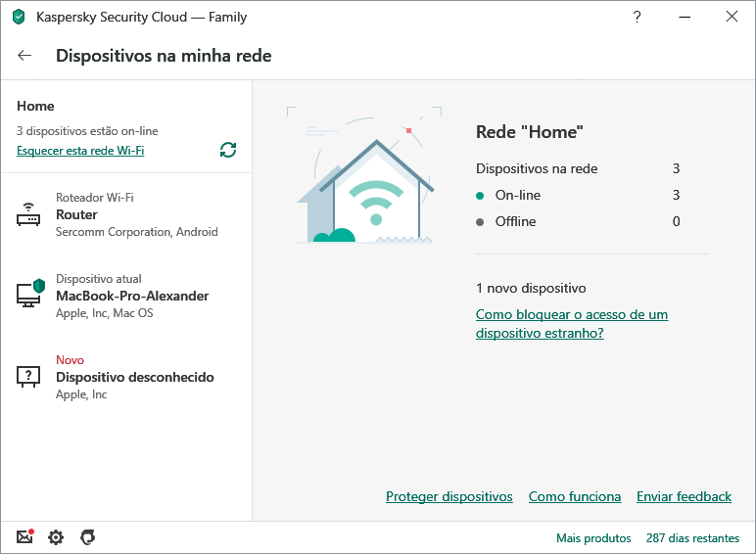
Task: Click the Wi-Fi router device icon
Action: coord(29,215)
